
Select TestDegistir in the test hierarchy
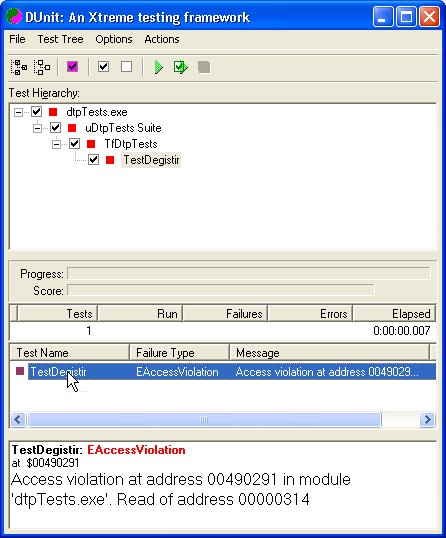coord(151,160)
